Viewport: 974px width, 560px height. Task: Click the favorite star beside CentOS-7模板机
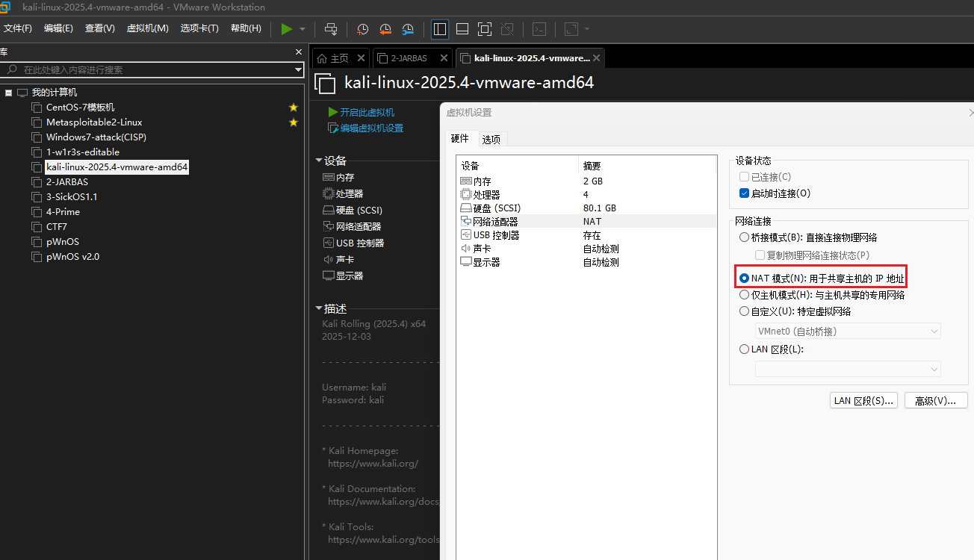[294, 108]
